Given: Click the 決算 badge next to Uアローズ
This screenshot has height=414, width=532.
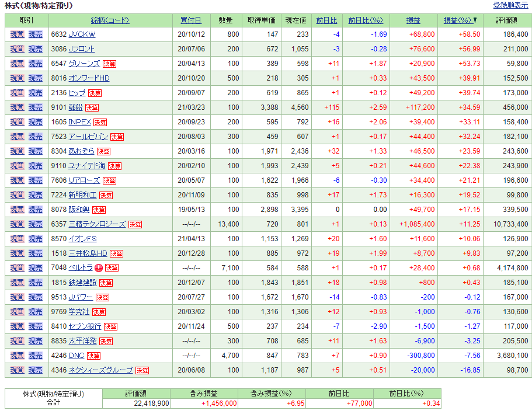Looking at the screenshot, I should [x=109, y=180].
